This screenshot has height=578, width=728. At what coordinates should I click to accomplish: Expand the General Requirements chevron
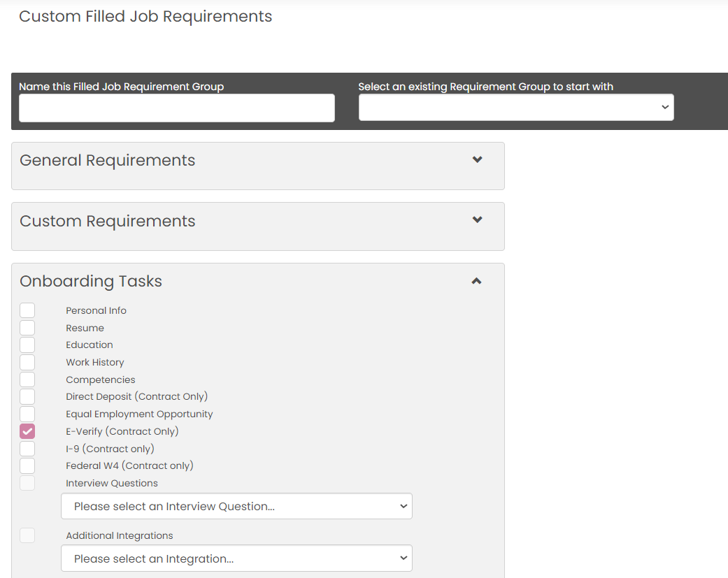click(477, 160)
